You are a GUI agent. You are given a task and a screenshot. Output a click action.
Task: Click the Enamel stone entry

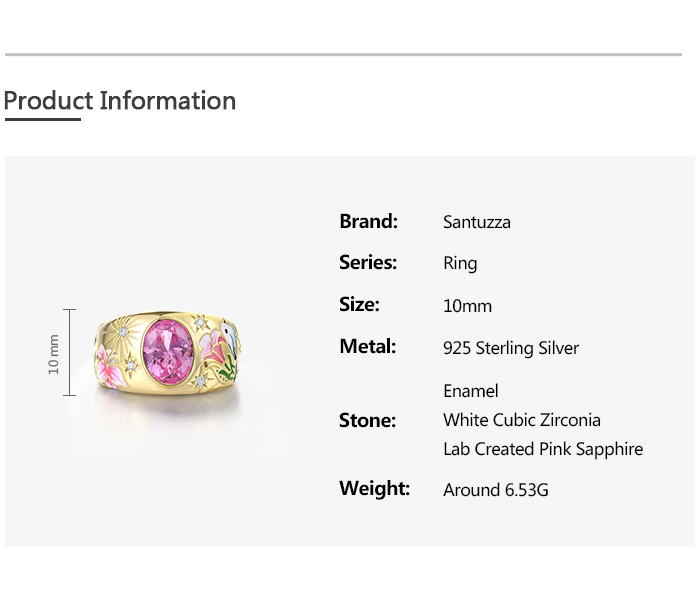(470, 391)
